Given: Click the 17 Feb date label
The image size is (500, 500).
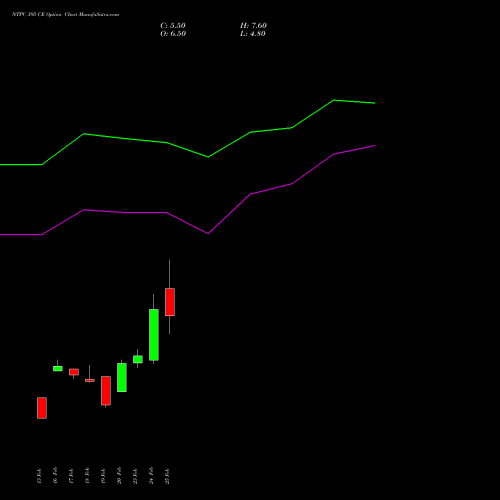Looking at the screenshot, I should tap(71, 476).
